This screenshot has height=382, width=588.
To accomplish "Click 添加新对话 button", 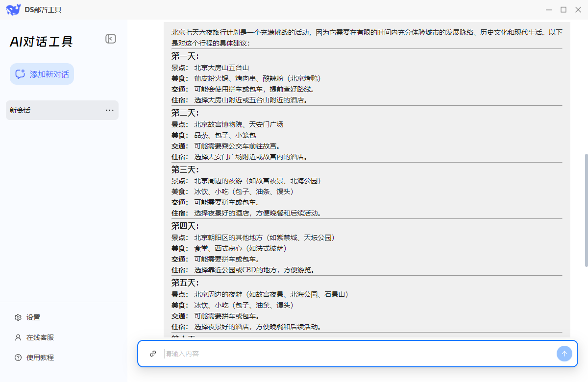I will pos(42,74).
